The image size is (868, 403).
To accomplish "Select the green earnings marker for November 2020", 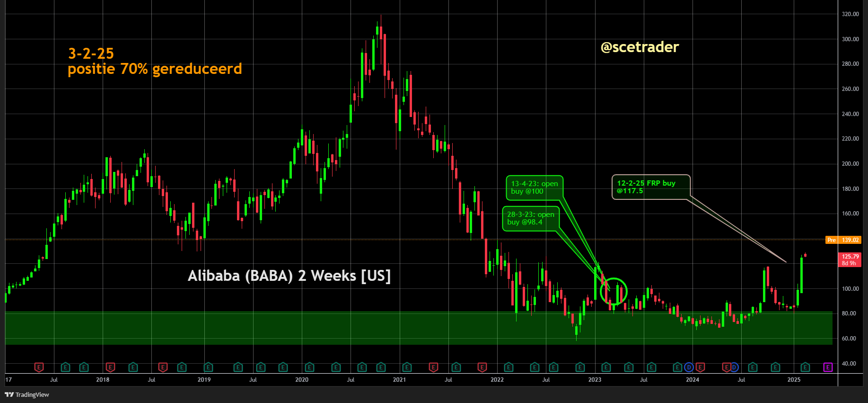I will point(381,367).
